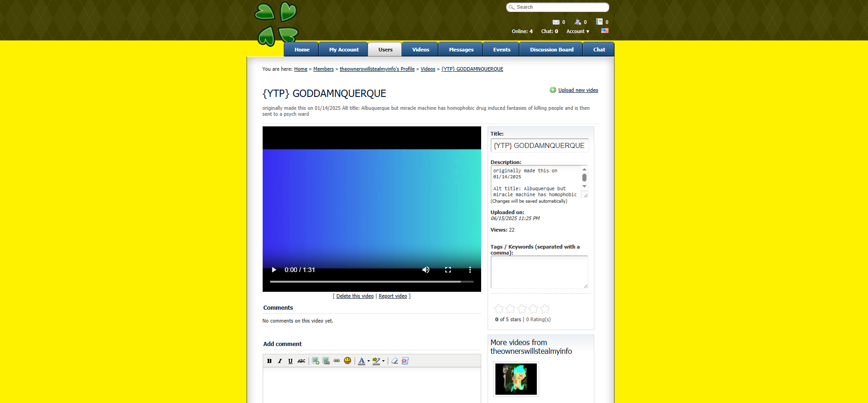
Task: Open the mail envelope notifications icon
Action: 556,22
